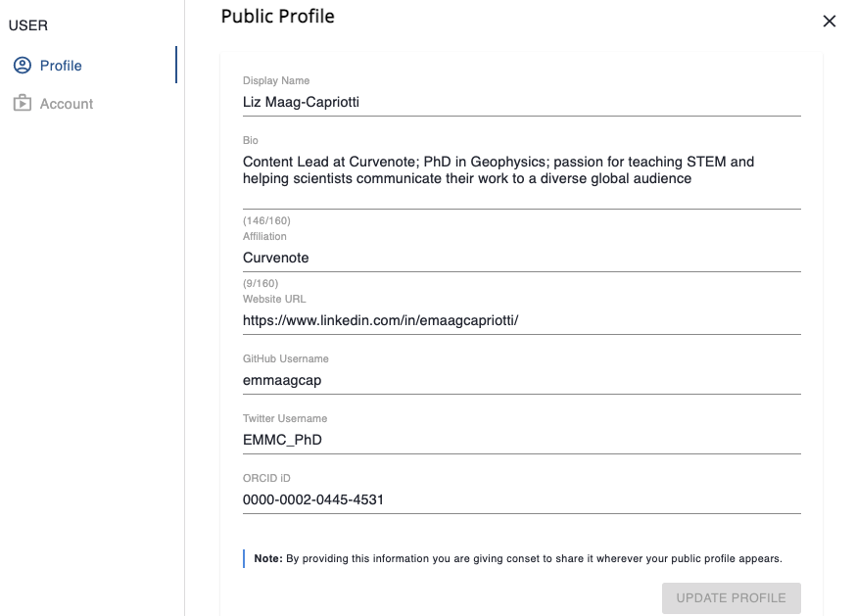
Task: Click the Affiliation field containing Curvenote
Action: pos(521,258)
